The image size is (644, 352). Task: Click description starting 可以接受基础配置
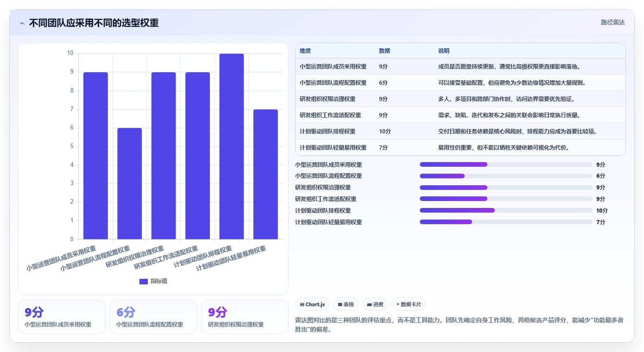pyautogui.click(x=512, y=83)
